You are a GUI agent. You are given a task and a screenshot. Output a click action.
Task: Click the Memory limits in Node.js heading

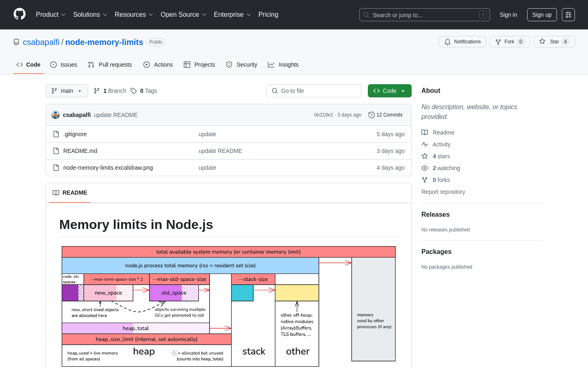coord(136,224)
